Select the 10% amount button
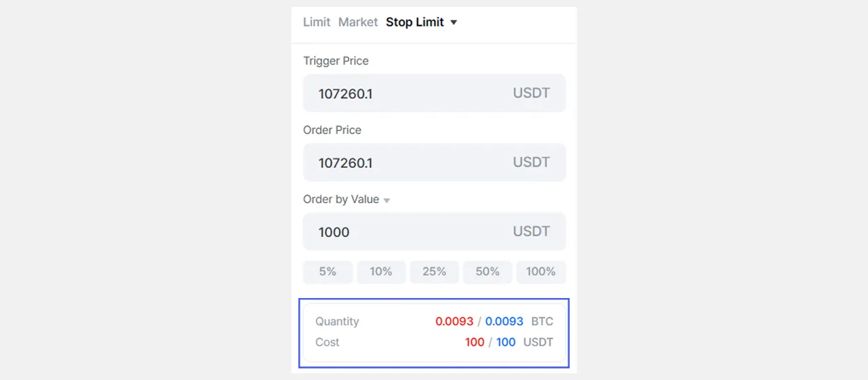Image resolution: width=868 pixels, height=380 pixels. (x=381, y=272)
